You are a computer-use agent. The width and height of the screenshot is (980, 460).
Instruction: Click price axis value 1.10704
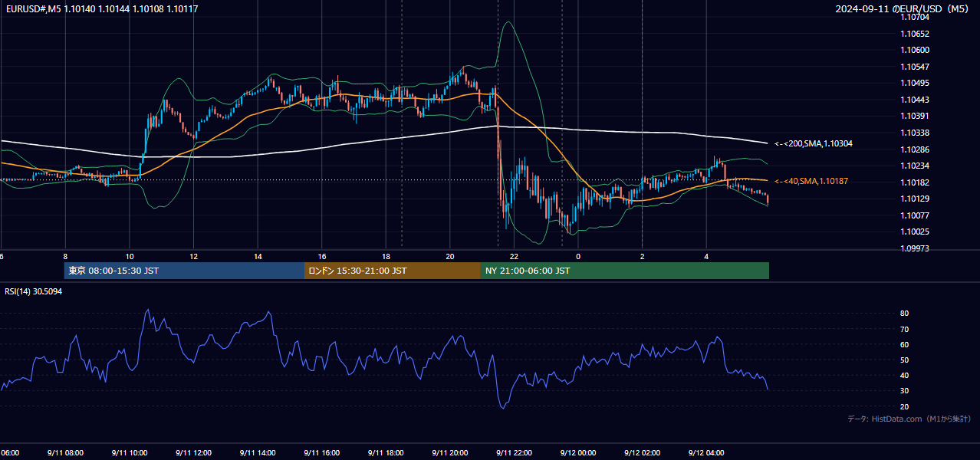916,18
